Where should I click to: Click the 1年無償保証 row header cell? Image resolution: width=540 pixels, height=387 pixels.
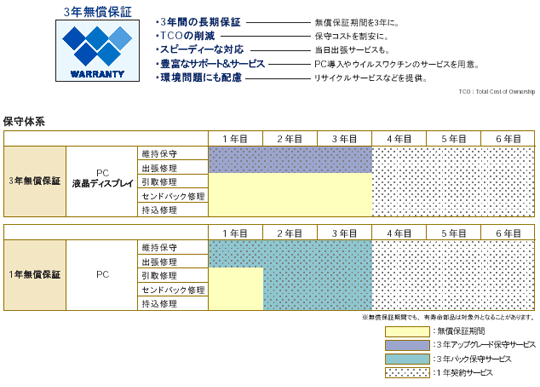[34, 275]
